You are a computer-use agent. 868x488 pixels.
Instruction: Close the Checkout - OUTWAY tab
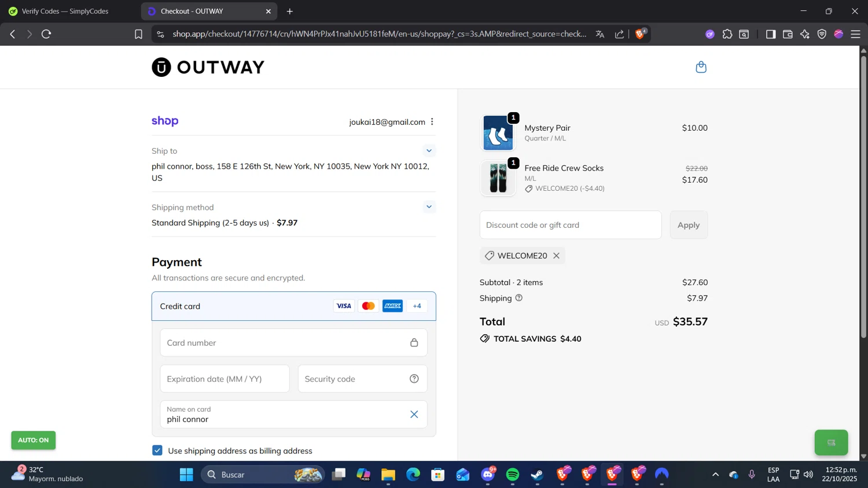pyautogui.click(x=269, y=11)
